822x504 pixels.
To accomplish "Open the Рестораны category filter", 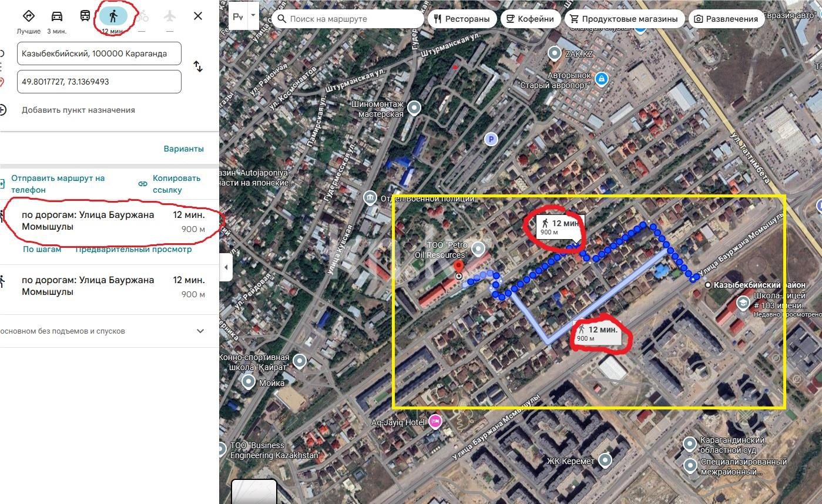I will [462, 18].
